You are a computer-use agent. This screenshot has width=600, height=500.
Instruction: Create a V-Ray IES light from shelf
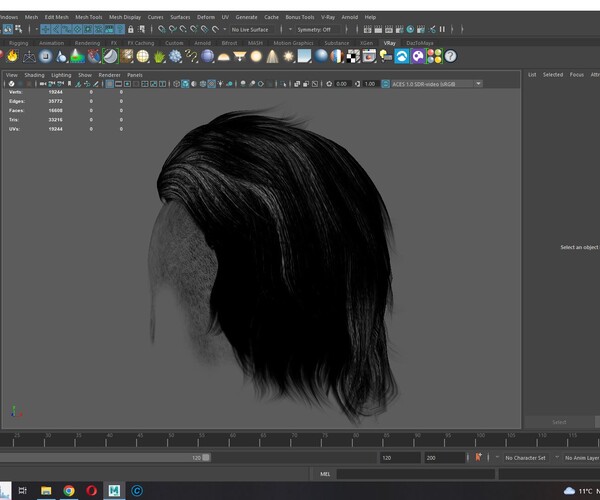point(272,56)
